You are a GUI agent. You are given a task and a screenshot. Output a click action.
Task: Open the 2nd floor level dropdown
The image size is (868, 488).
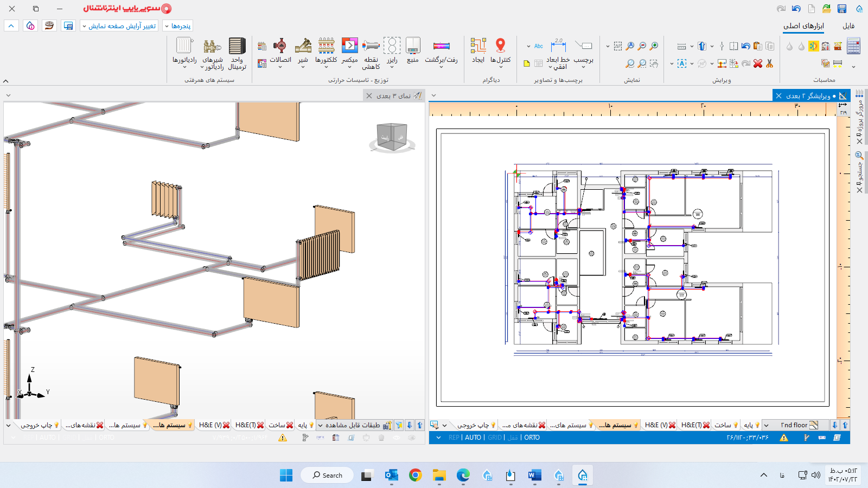(767, 425)
